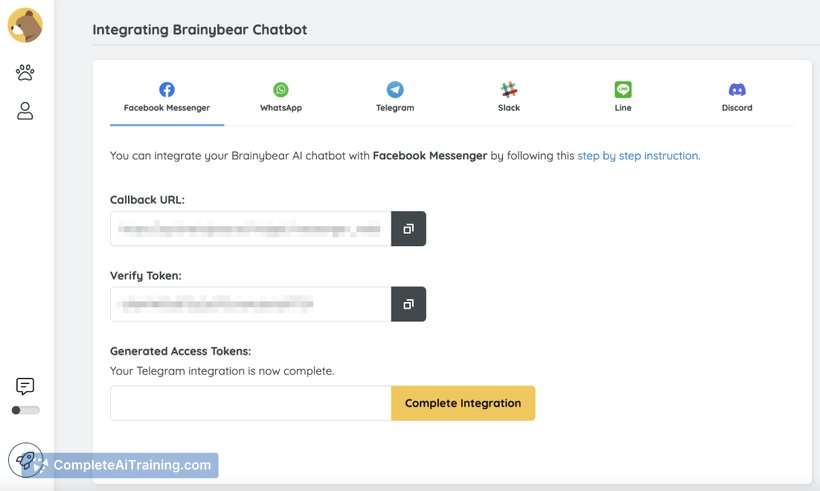Click inside the Callback URL field
This screenshot has width=820, height=491.
click(250, 229)
